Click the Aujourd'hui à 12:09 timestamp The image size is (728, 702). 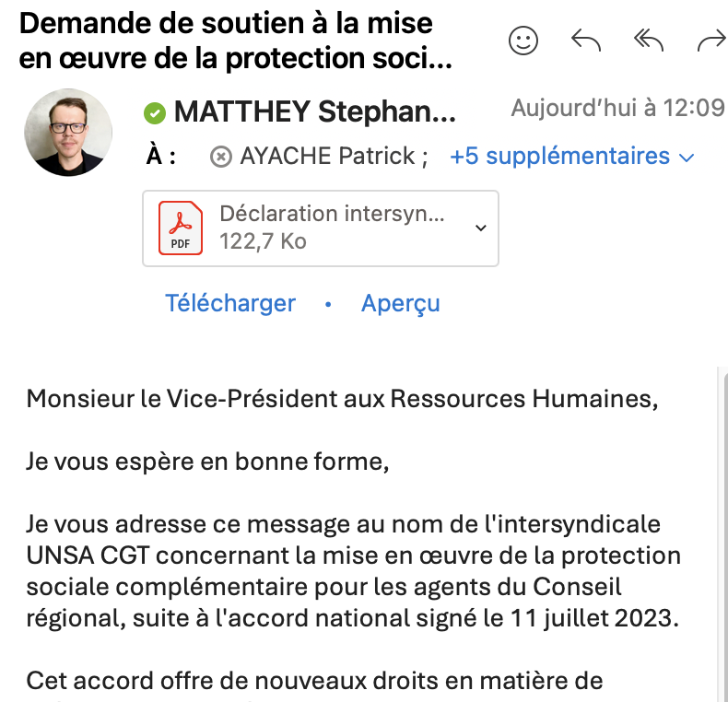[x=617, y=109]
